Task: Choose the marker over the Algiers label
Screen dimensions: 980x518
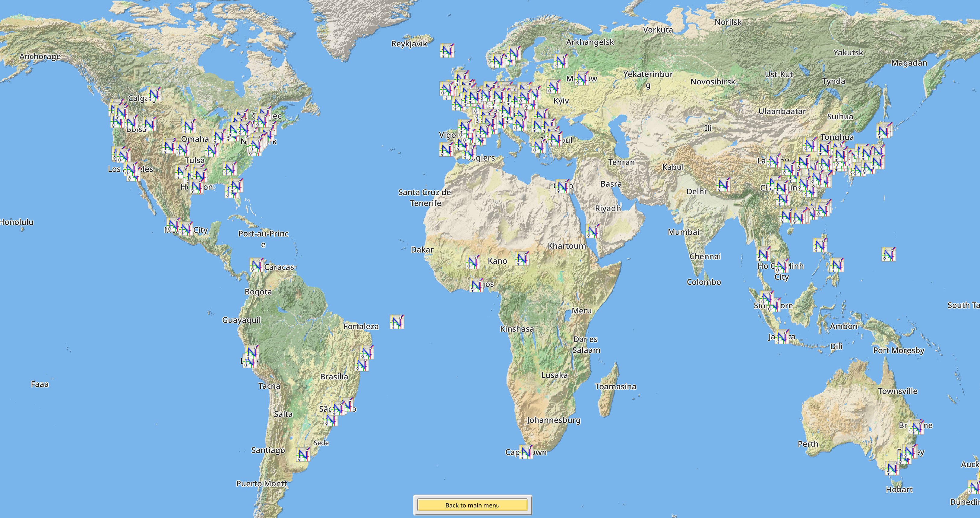Action: 469,152
